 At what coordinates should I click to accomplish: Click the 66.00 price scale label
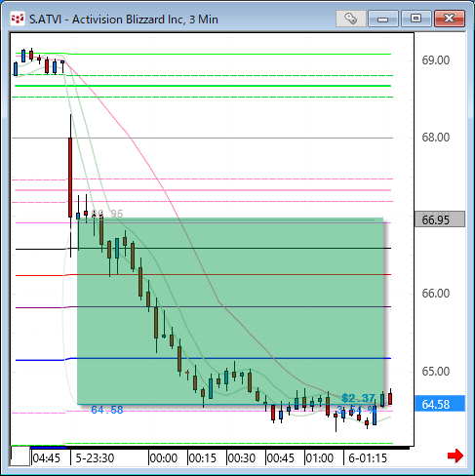pyautogui.click(x=435, y=294)
